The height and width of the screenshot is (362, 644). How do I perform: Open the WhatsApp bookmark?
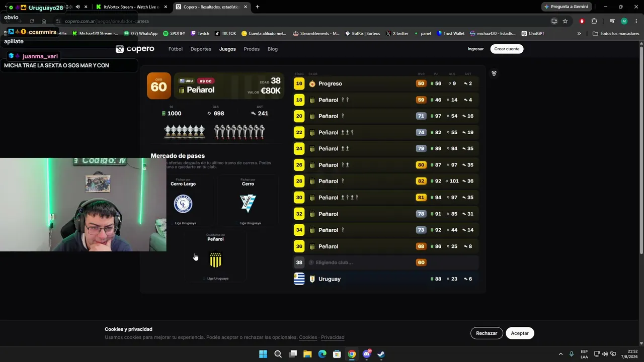click(x=140, y=34)
